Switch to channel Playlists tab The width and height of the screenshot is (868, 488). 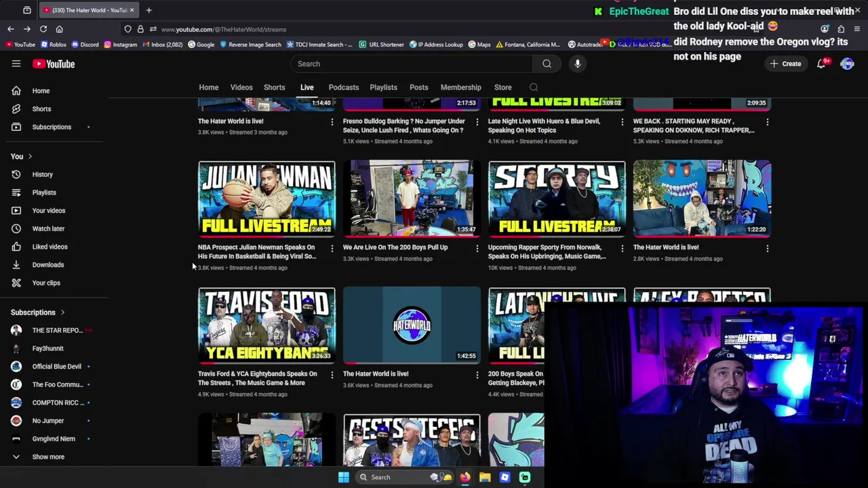click(x=384, y=87)
